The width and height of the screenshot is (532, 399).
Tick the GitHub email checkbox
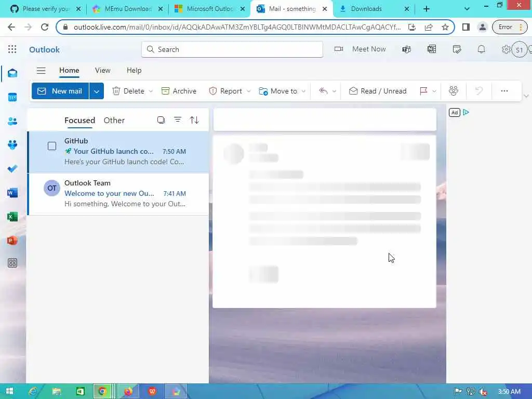tap(52, 146)
